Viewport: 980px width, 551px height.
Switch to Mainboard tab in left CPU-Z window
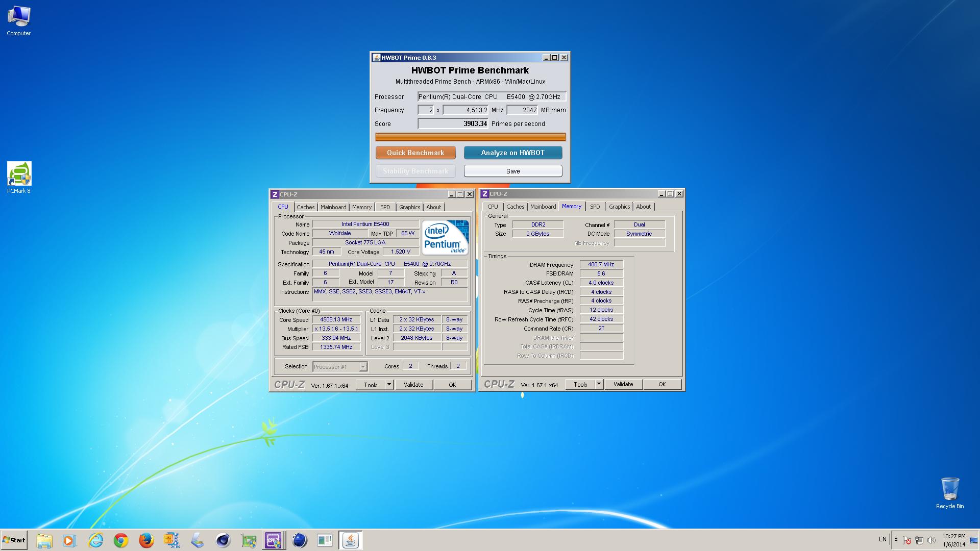(333, 207)
